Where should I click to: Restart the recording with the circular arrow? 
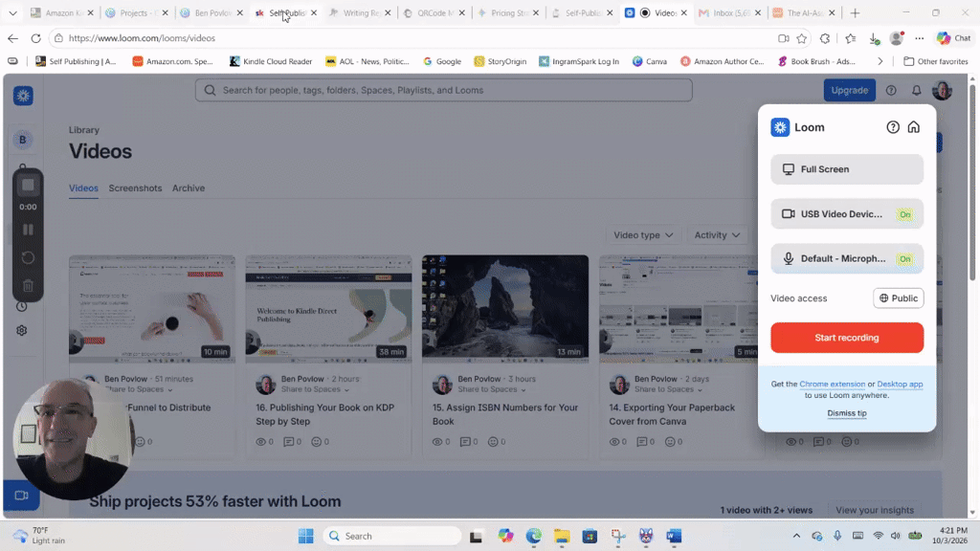(x=28, y=257)
